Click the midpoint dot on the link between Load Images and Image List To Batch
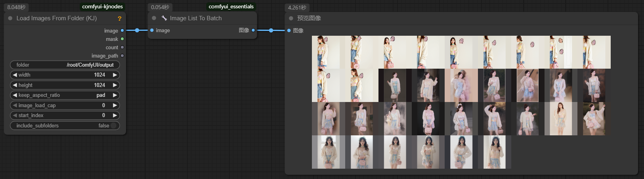This screenshot has width=644, height=179. coord(137,30)
